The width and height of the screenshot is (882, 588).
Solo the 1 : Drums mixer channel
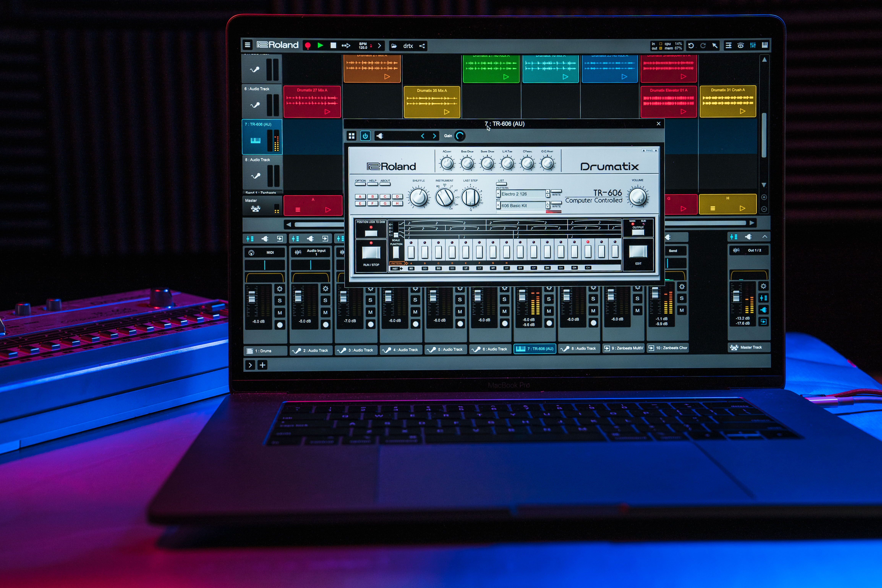[x=280, y=301]
